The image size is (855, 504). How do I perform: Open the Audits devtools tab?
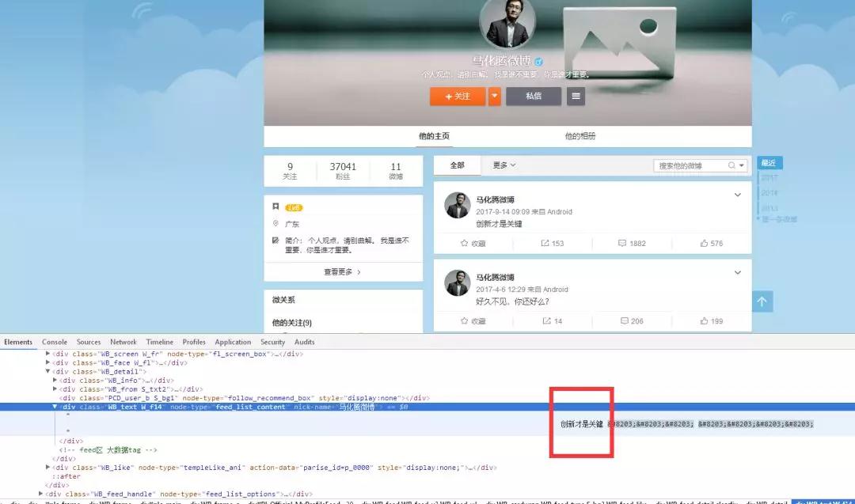(304, 342)
